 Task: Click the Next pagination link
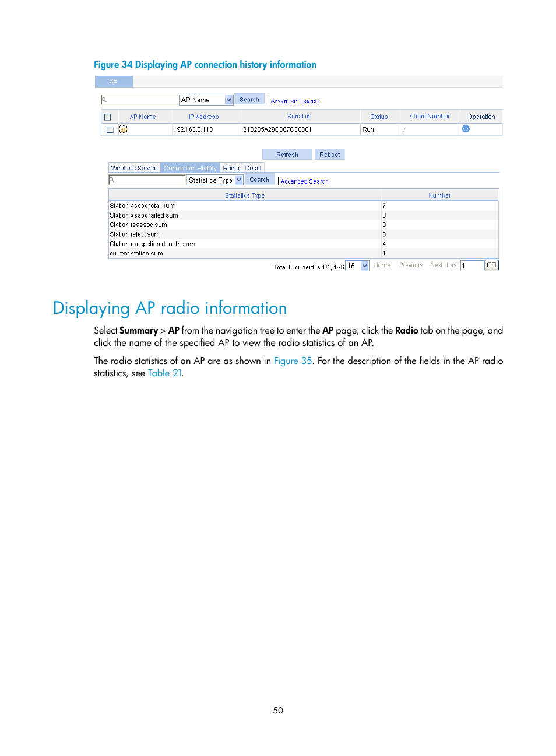point(436,265)
